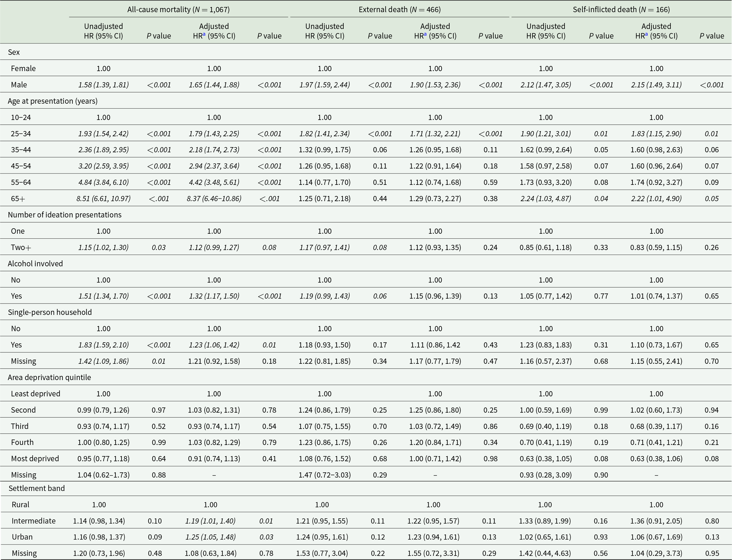This screenshot has height=560, width=732.
Task: Click the Intermediate settlement band row label
Action: pyautogui.click(x=34, y=521)
